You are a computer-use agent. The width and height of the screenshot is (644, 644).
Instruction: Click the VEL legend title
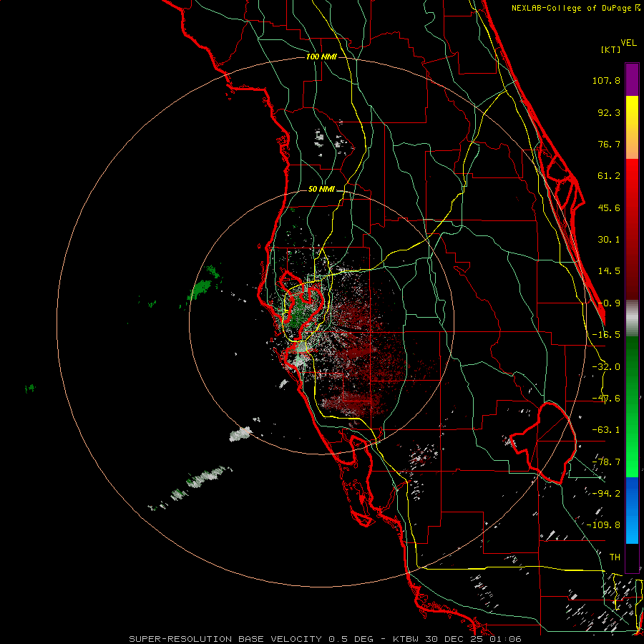(x=629, y=43)
